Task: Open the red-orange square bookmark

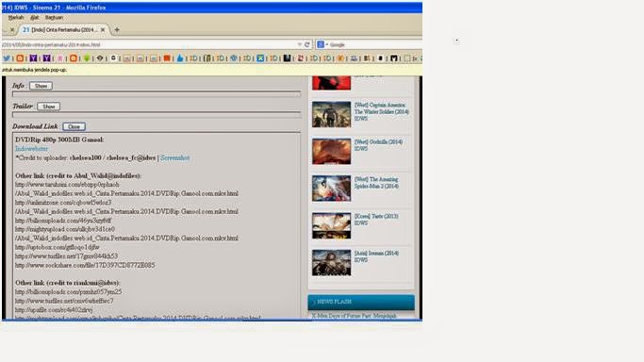Action: click(167, 58)
